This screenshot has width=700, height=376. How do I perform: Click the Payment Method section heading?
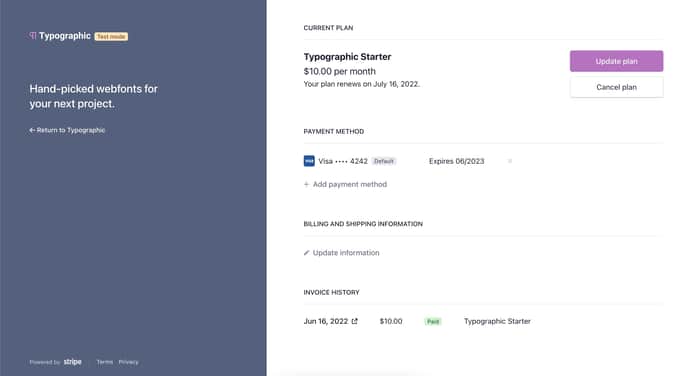333,131
